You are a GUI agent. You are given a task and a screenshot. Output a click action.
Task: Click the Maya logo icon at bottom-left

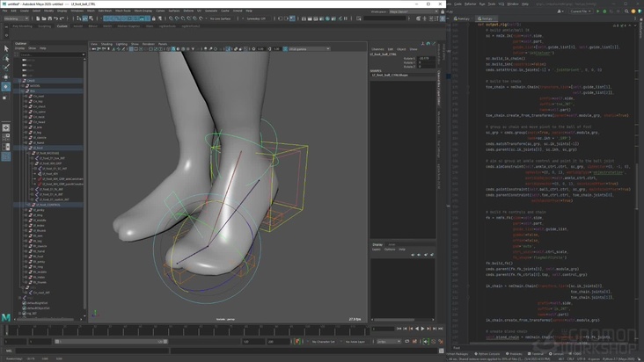[x=6, y=319]
